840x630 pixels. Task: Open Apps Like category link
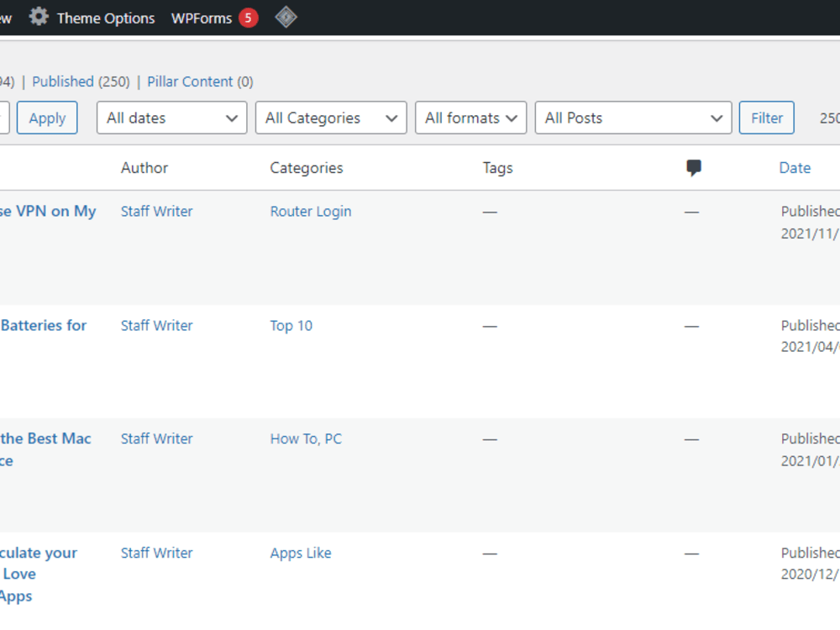pyautogui.click(x=301, y=553)
